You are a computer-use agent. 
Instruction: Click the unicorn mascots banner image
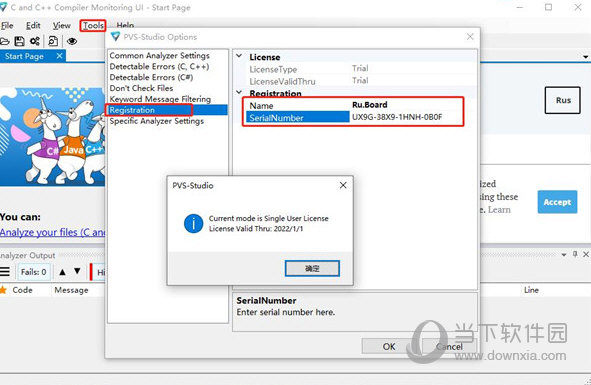tap(52, 137)
